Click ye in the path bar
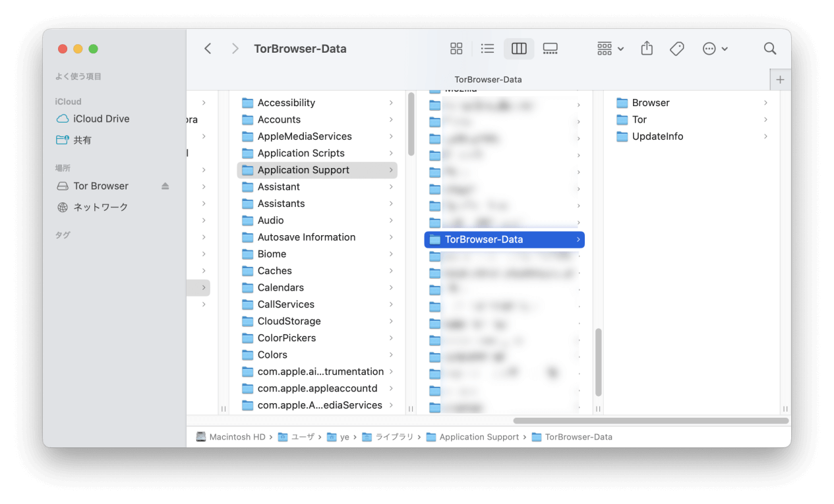The width and height of the screenshot is (834, 504). coord(338,437)
